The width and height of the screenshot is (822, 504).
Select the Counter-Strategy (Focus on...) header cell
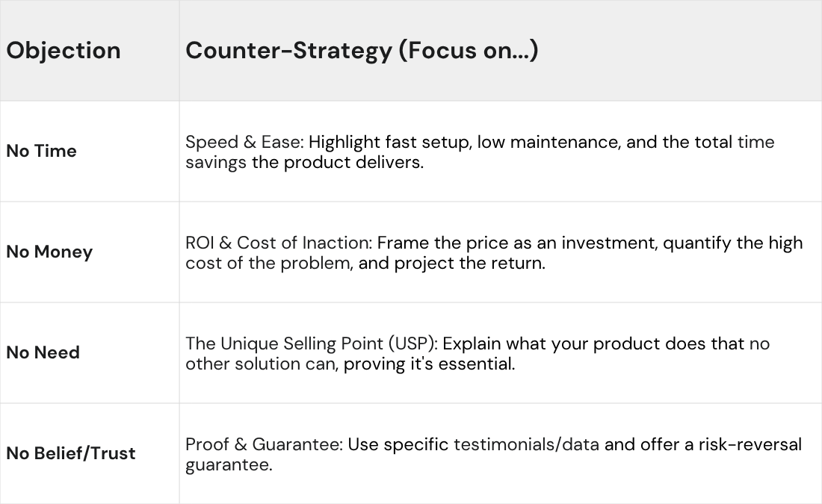pos(362,51)
